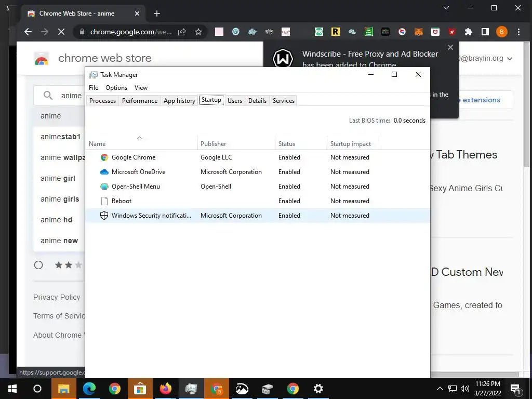Launch Microsoft Edge from the taskbar

pyautogui.click(x=89, y=389)
